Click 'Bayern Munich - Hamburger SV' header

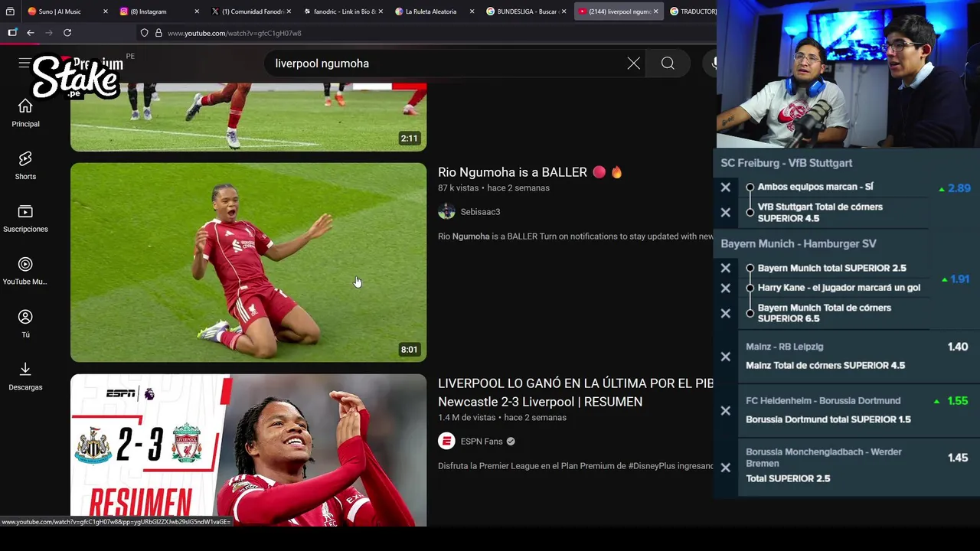pyautogui.click(x=799, y=243)
